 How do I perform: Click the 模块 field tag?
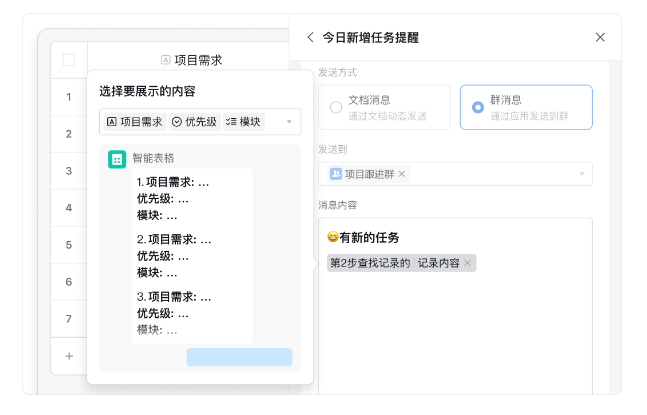point(243,122)
